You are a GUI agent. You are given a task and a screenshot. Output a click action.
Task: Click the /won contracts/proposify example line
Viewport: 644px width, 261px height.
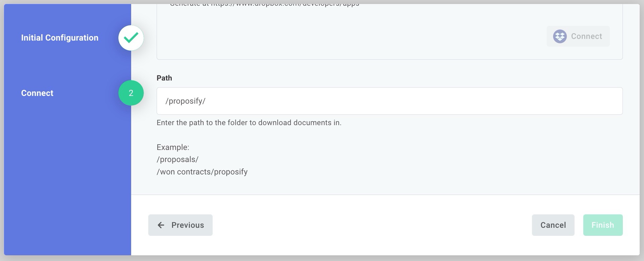pos(202,172)
